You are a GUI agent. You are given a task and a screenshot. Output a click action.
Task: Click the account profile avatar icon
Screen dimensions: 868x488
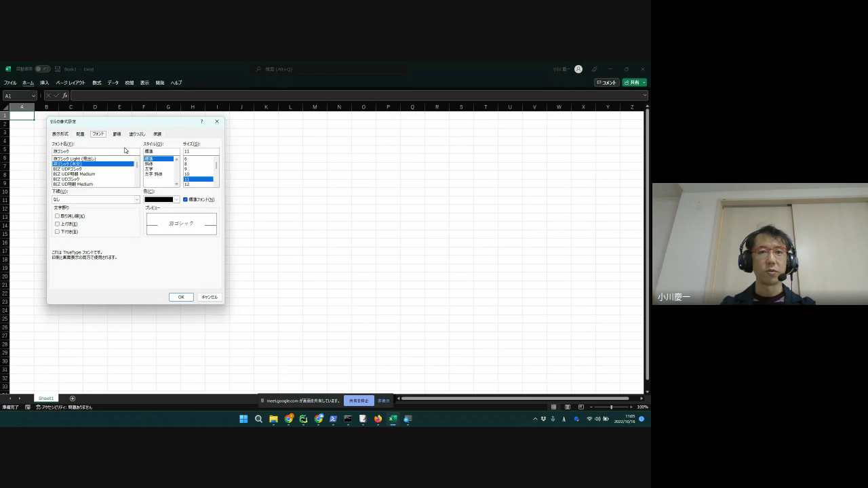click(x=578, y=69)
